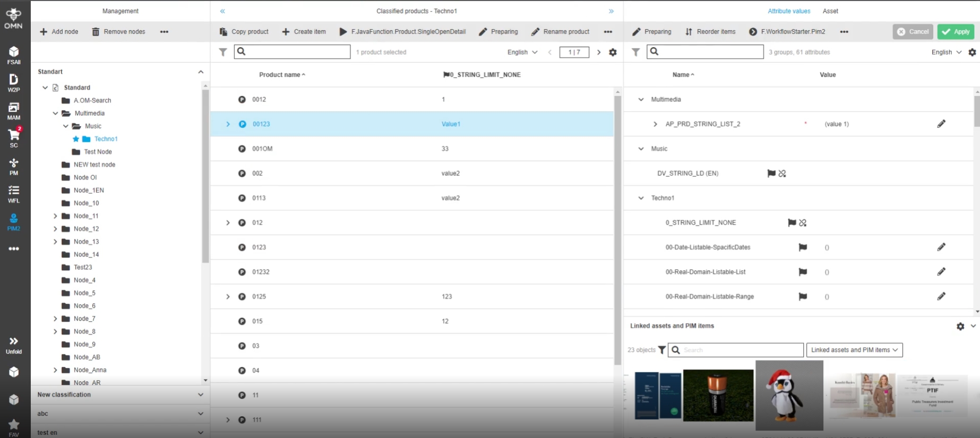
Task: Collapse the Music tree node
Action: 66,126
